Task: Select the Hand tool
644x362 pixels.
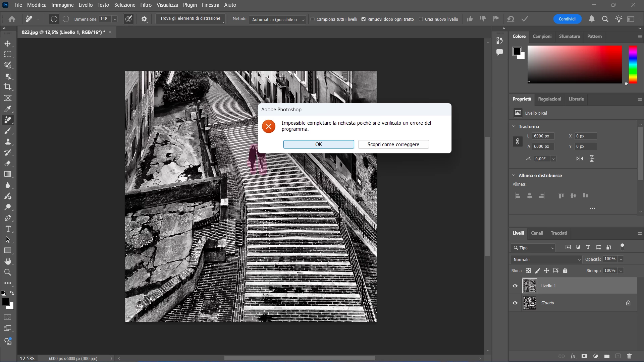Action: [8, 261]
